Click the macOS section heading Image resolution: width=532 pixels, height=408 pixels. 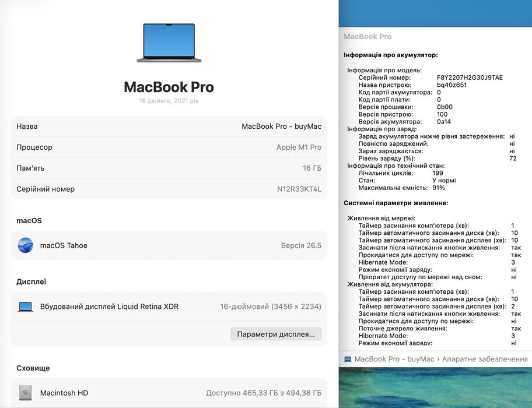[x=29, y=220]
